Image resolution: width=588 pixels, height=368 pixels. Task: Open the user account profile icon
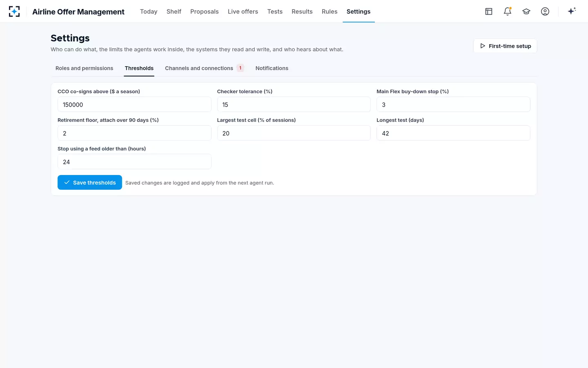[x=545, y=11]
